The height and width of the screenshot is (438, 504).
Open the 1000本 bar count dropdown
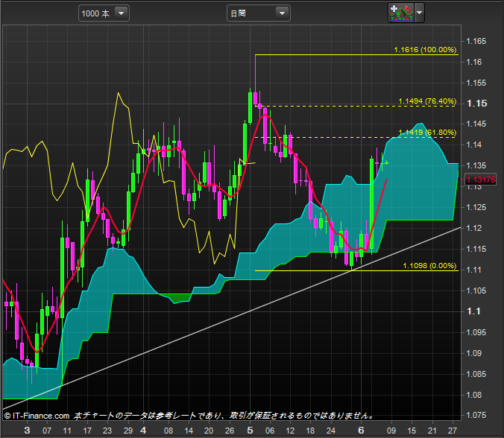tap(104, 13)
